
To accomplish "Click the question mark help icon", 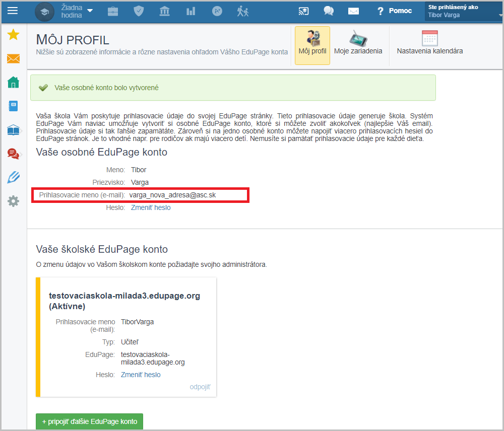I will [380, 11].
